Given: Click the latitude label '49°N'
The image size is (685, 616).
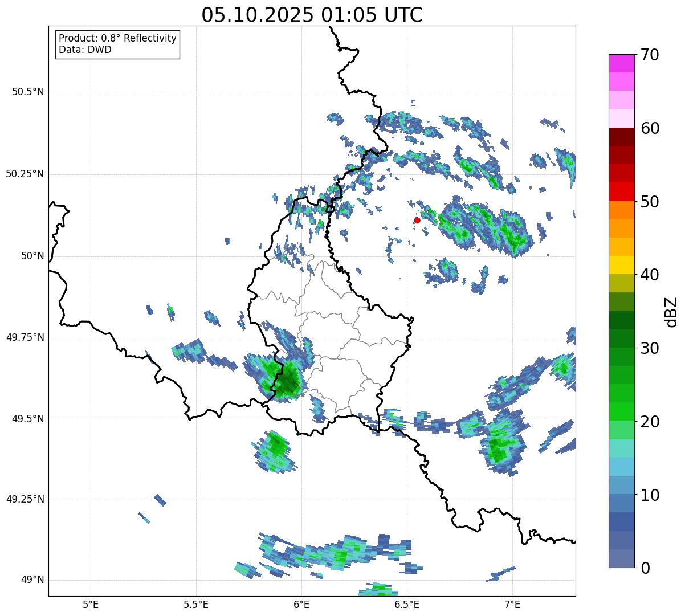Looking at the screenshot, I should point(32,580).
